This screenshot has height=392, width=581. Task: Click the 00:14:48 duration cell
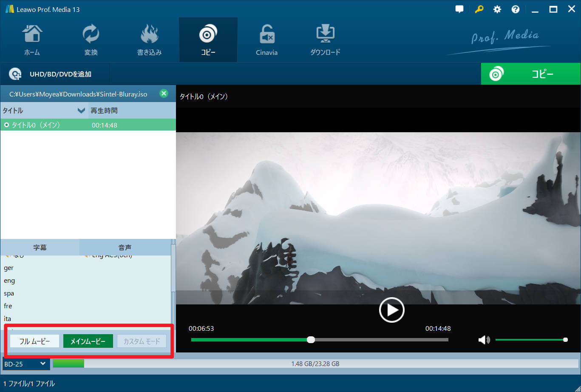tap(105, 125)
